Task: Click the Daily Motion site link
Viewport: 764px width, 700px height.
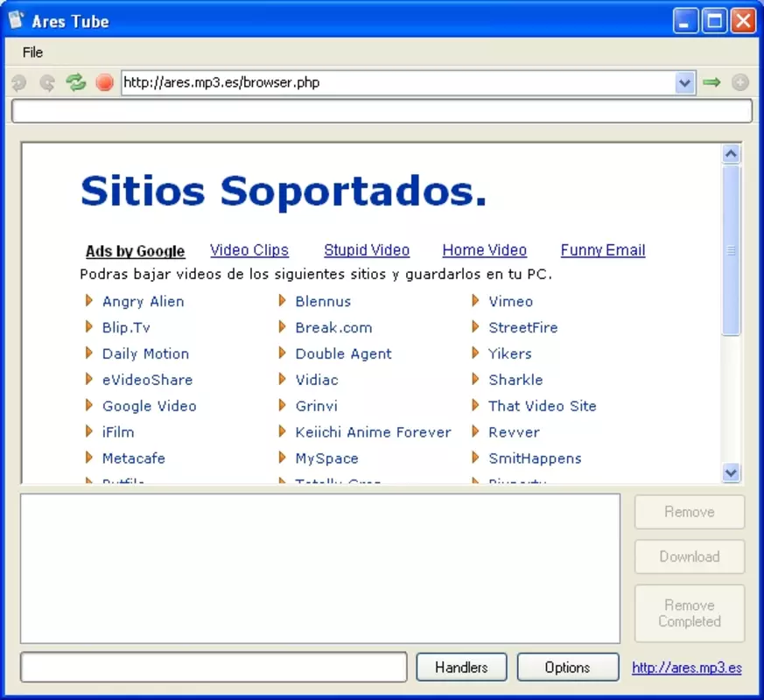Action: 145,353
